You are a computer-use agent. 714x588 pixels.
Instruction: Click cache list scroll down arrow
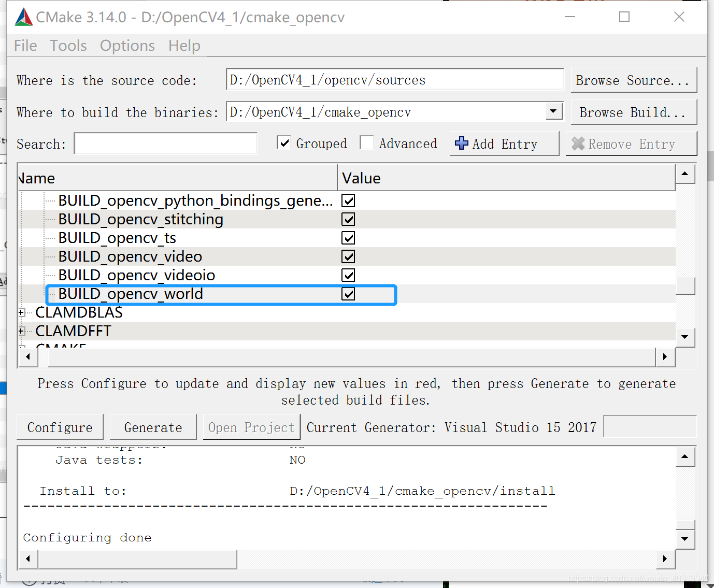coord(685,337)
